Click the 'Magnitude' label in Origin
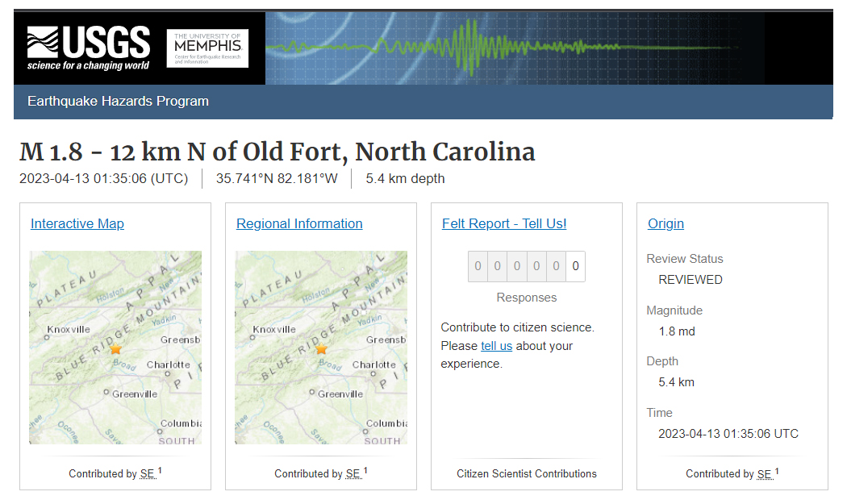The height and width of the screenshot is (504, 847). (x=674, y=310)
